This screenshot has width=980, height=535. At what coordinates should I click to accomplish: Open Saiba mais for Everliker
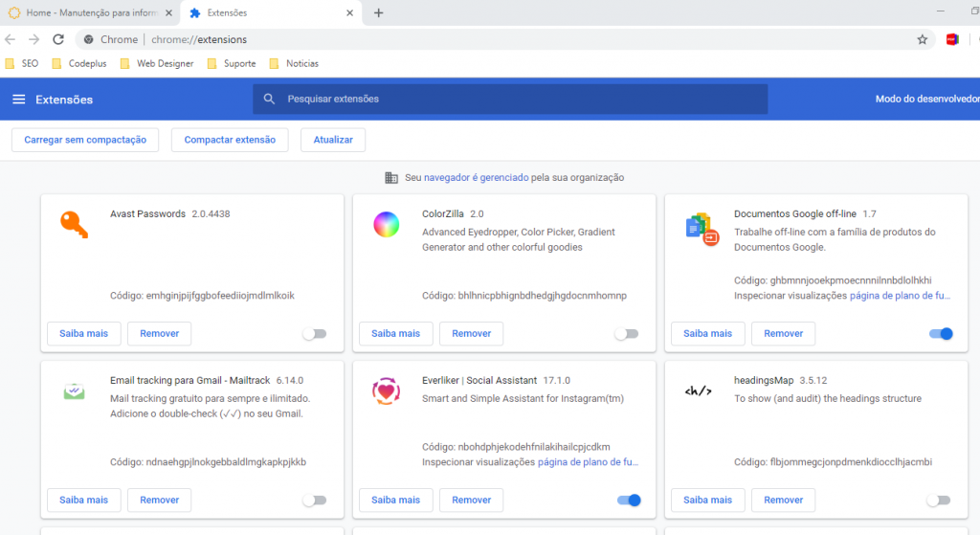(395, 500)
